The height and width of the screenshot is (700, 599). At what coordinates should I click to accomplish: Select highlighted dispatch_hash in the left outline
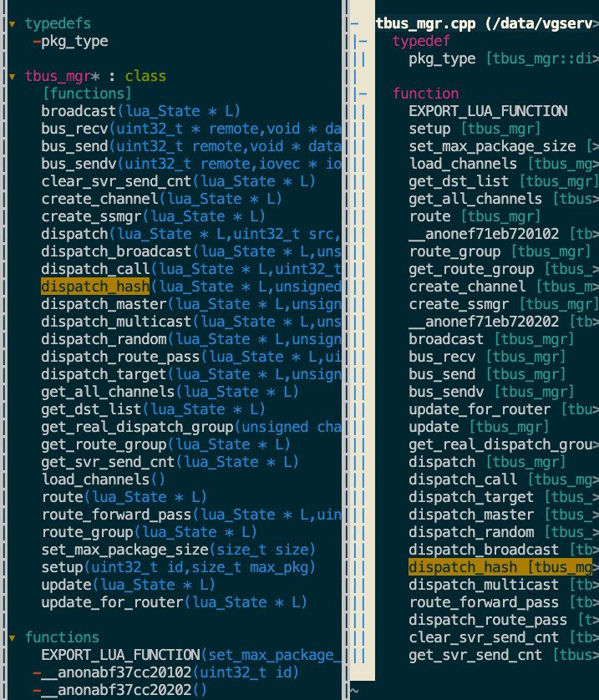pyautogui.click(x=94, y=287)
